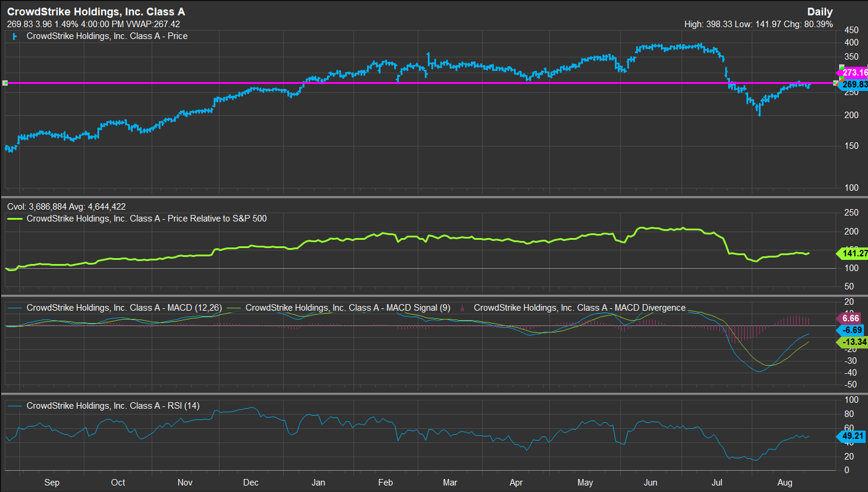Click the blue Price series legend marker
The width and height of the screenshot is (868, 492).
(15, 36)
